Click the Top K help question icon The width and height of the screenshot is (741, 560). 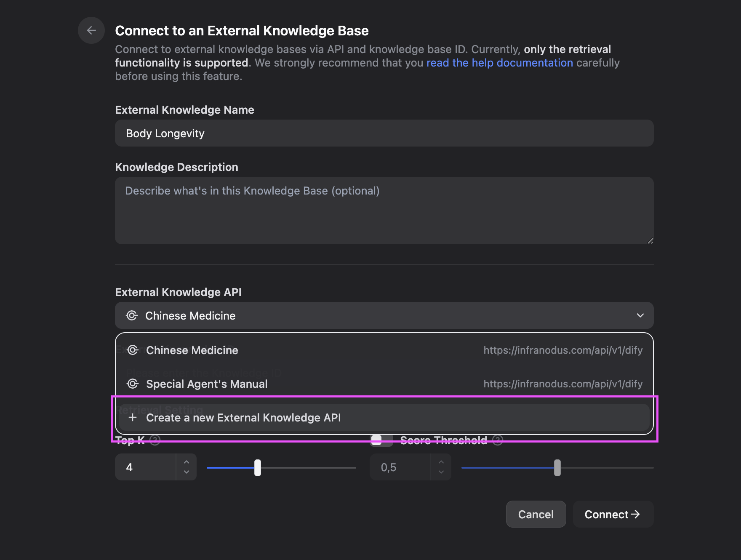click(x=155, y=440)
